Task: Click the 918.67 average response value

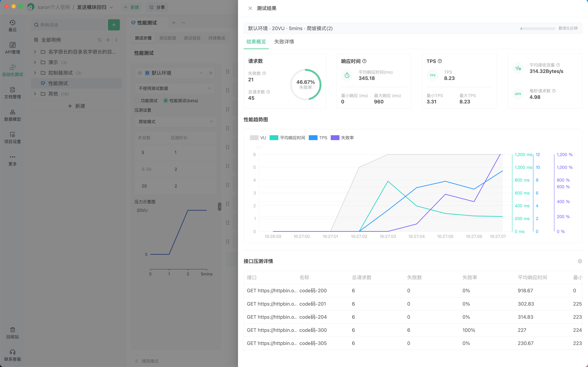Action: coord(525,291)
